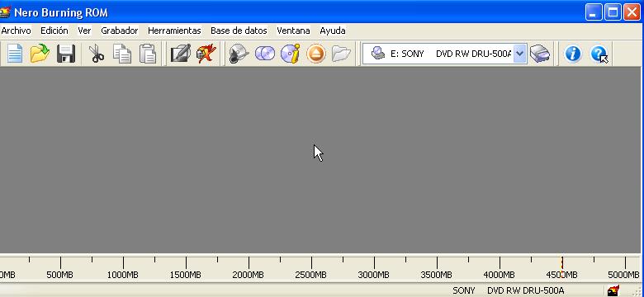Launch Nero Express with the flame icon

(x=206, y=54)
